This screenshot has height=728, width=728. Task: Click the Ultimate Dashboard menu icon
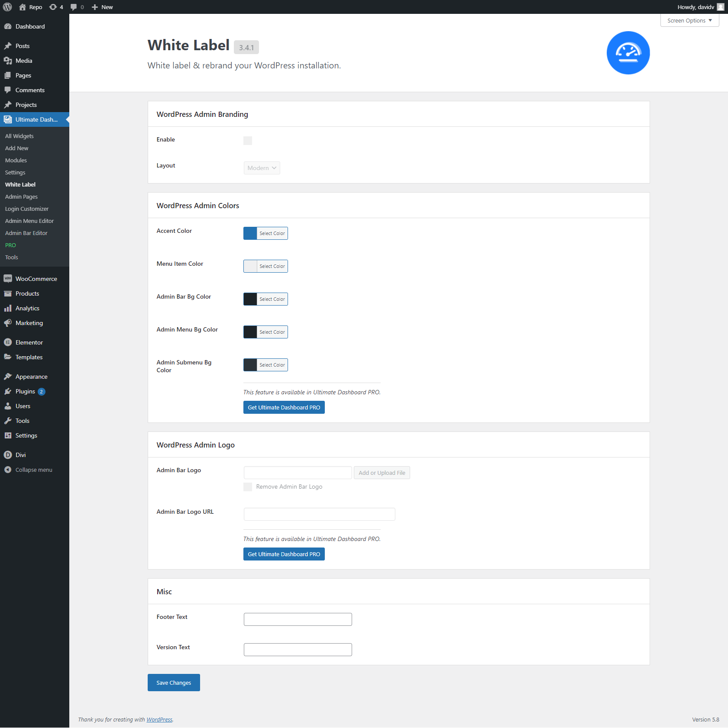tap(8, 119)
